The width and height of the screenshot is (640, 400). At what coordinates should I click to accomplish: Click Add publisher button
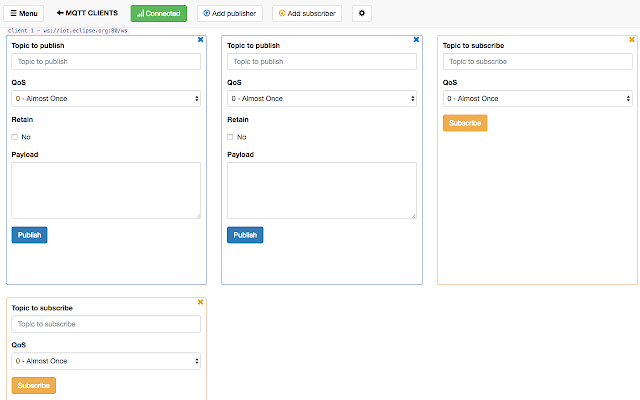(x=230, y=13)
